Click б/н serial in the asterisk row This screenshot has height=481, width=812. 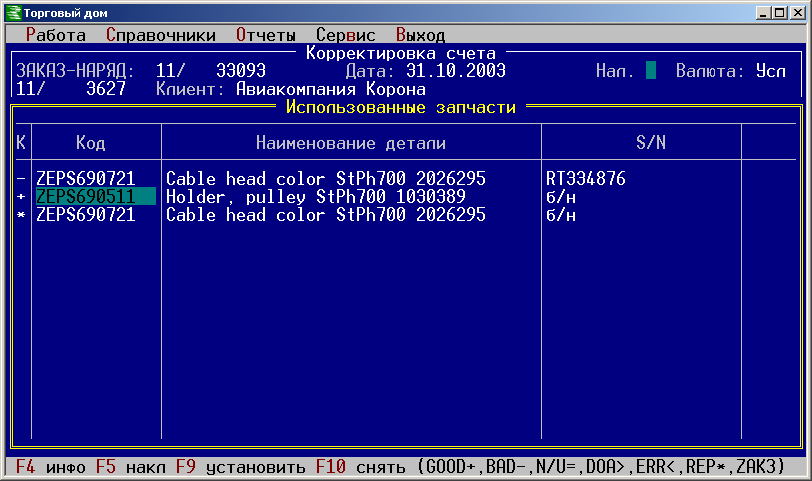pyautogui.click(x=561, y=214)
